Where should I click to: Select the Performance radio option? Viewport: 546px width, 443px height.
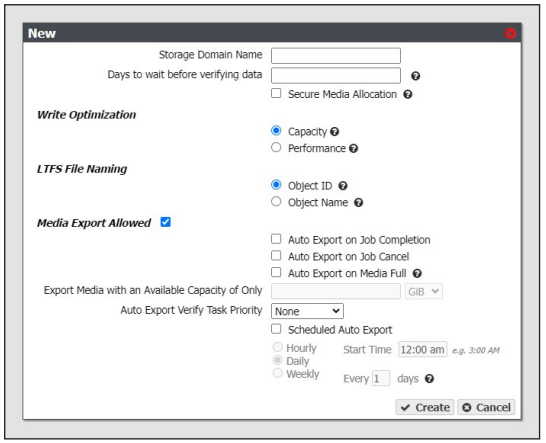pos(276,147)
